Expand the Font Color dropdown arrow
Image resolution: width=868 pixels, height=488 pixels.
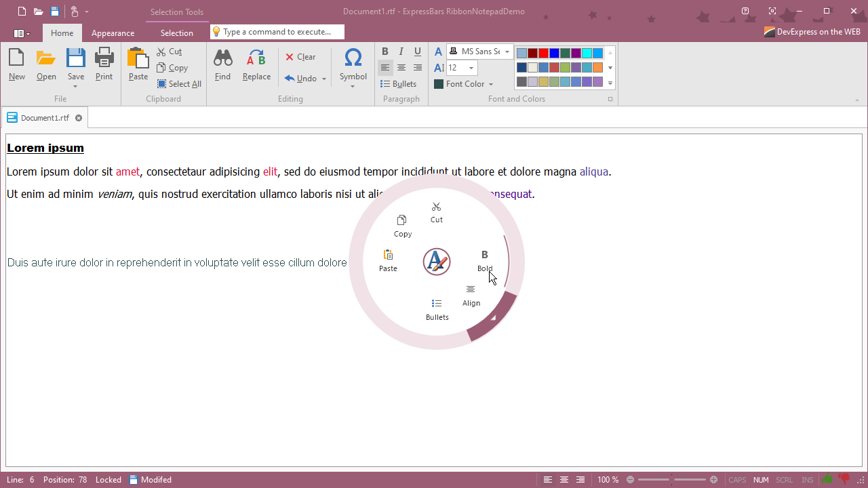491,84
